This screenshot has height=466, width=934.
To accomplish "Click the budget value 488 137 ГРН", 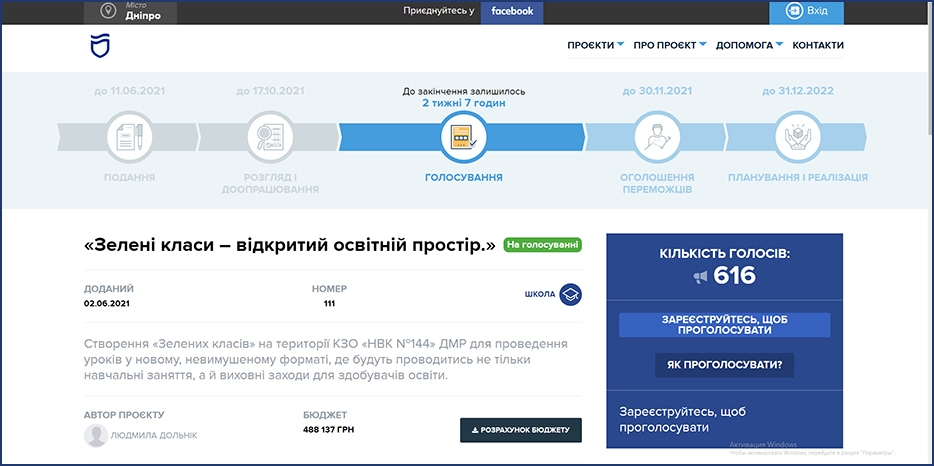I will [x=329, y=430].
